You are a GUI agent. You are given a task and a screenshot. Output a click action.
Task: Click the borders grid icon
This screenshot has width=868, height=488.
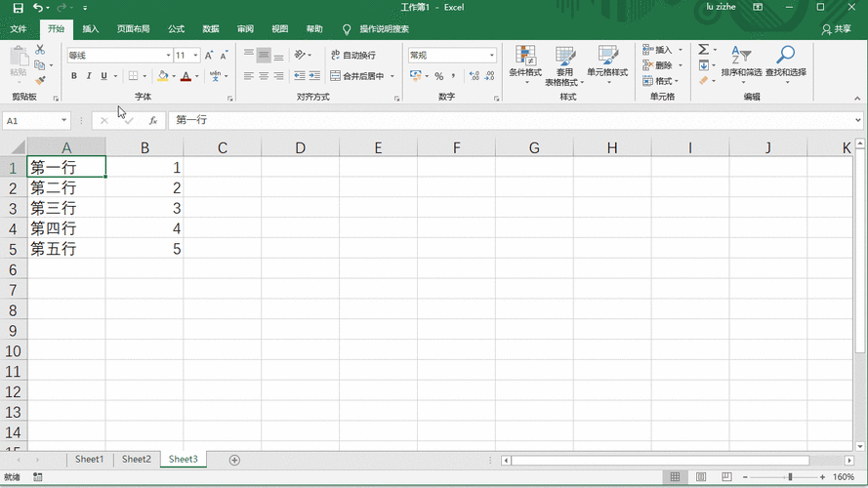tap(134, 76)
